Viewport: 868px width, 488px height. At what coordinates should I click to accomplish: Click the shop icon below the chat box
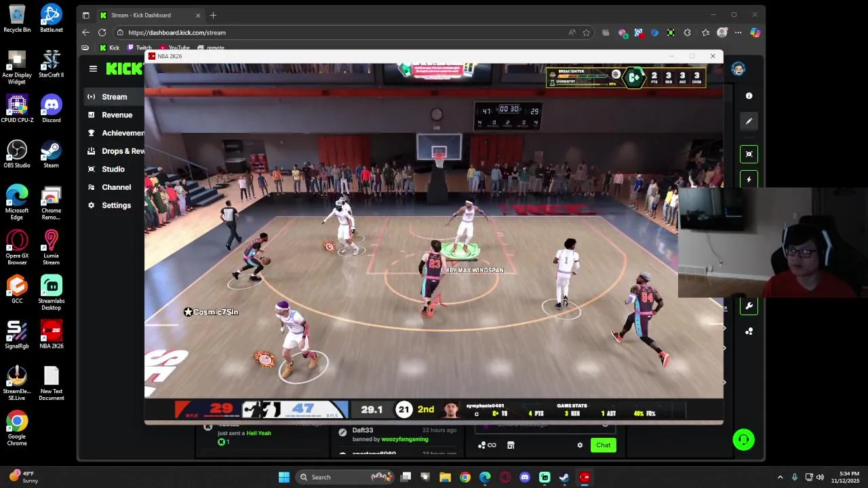click(511, 445)
